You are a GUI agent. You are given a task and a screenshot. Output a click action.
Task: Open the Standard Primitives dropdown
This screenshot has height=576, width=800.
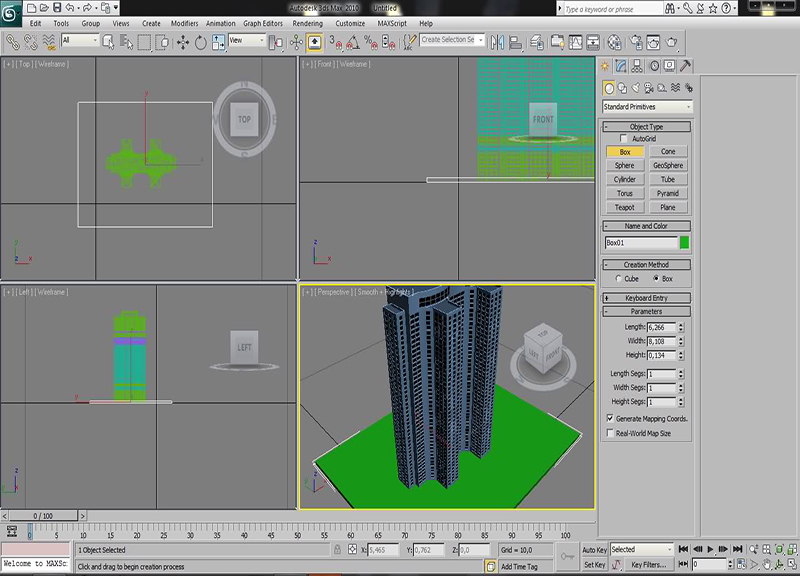[x=647, y=106]
